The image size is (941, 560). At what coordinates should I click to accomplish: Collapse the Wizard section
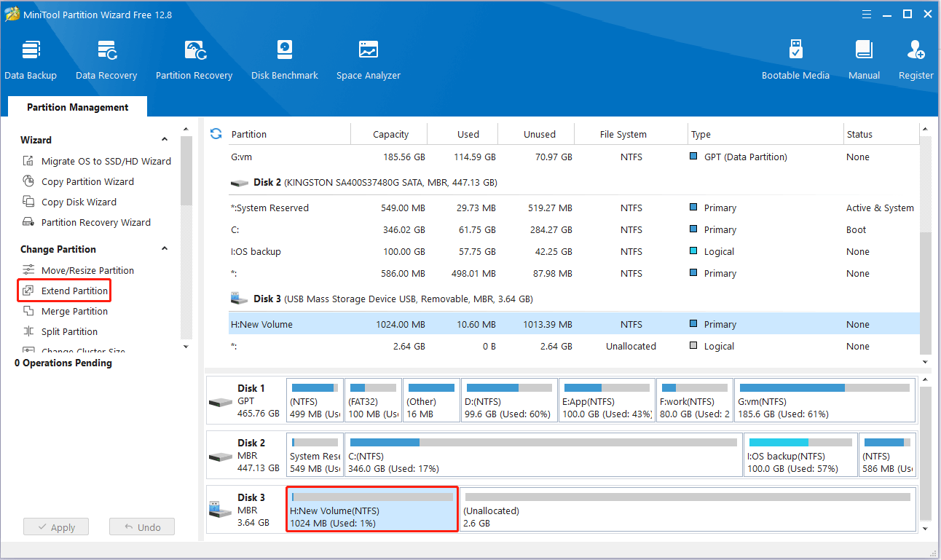165,140
